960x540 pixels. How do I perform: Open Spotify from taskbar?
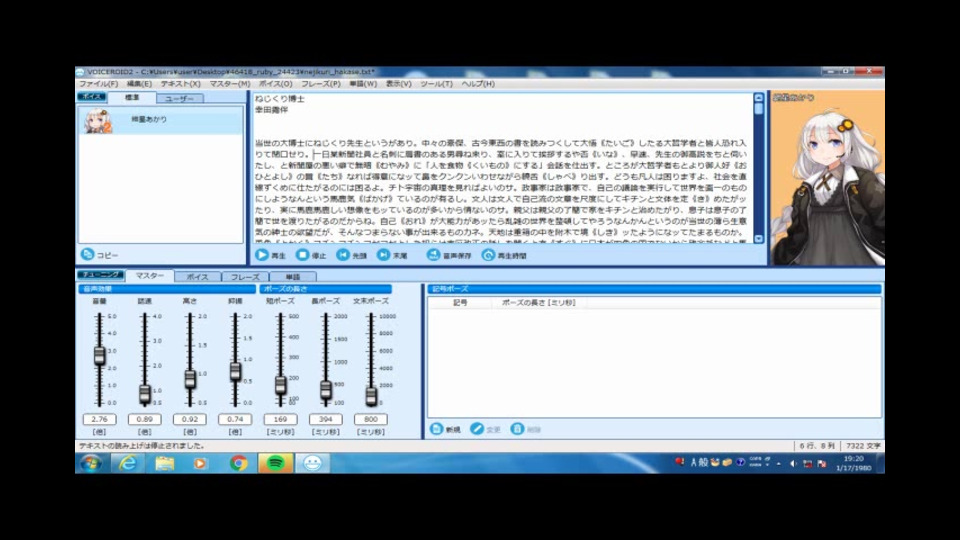click(276, 463)
